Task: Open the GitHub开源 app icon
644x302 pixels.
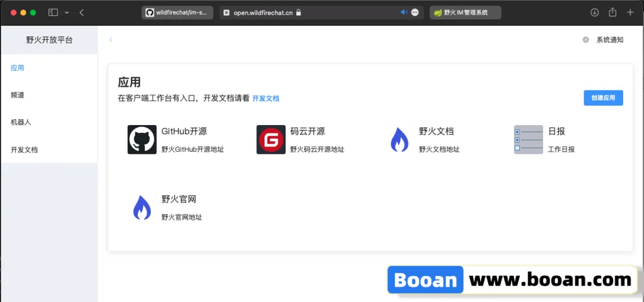Action: point(142,139)
